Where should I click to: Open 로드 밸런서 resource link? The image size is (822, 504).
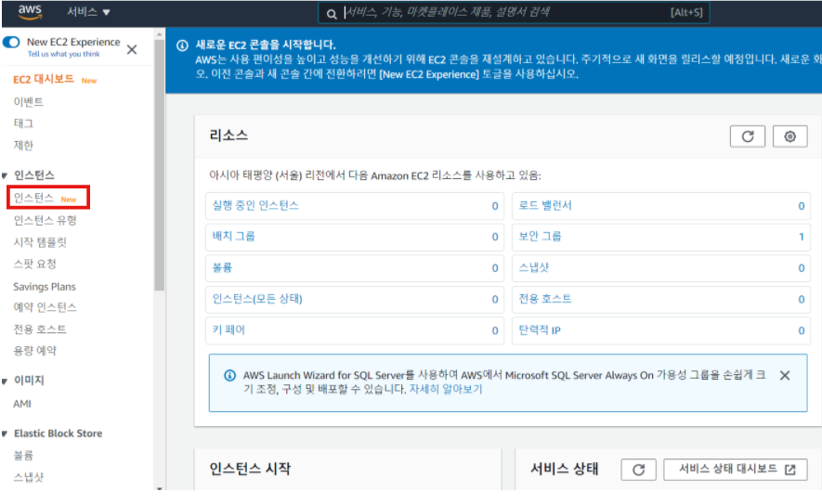[544, 205]
